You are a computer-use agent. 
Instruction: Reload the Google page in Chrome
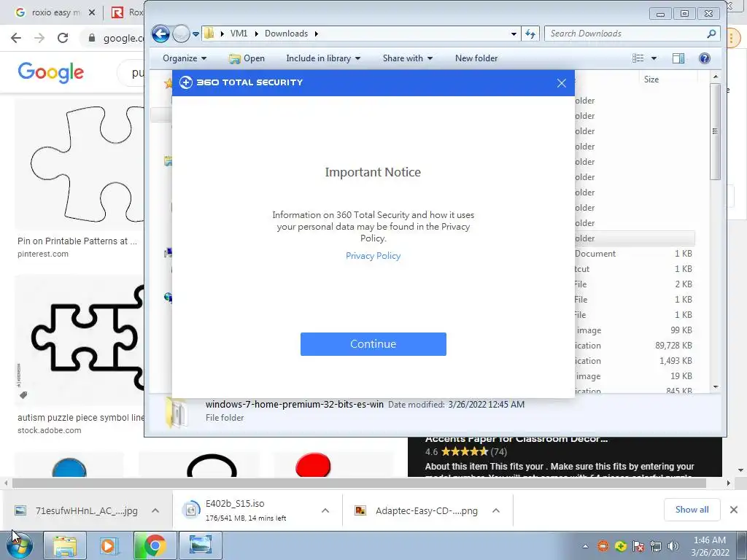tap(63, 38)
